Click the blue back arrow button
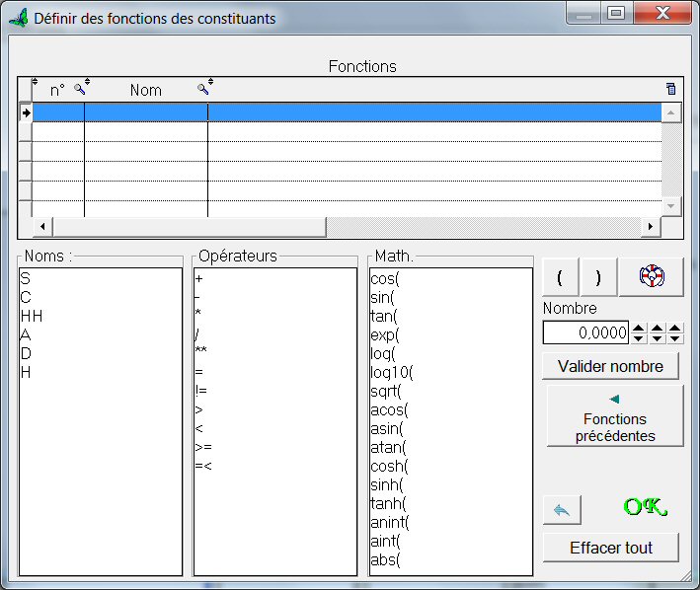Image resolution: width=700 pixels, height=590 pixels. pyautogui.click(x=562, y=510)
